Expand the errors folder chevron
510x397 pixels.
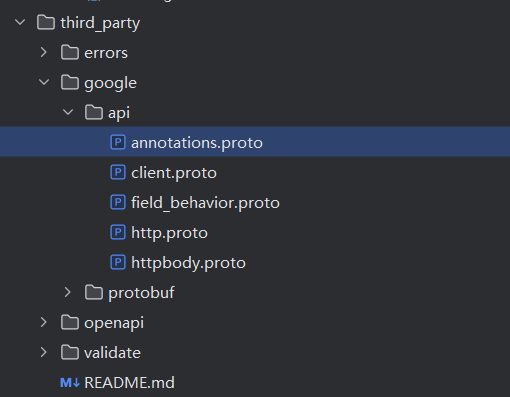click(44, 52)
